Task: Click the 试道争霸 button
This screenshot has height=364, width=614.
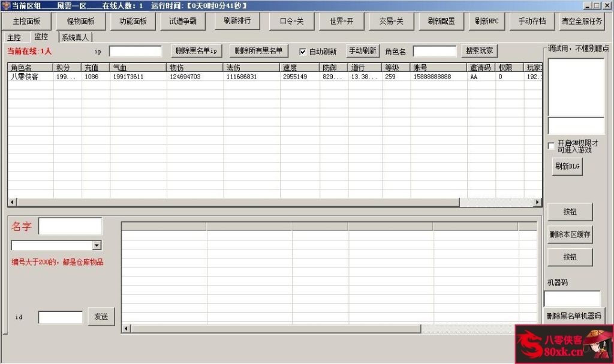Action: 183,21
